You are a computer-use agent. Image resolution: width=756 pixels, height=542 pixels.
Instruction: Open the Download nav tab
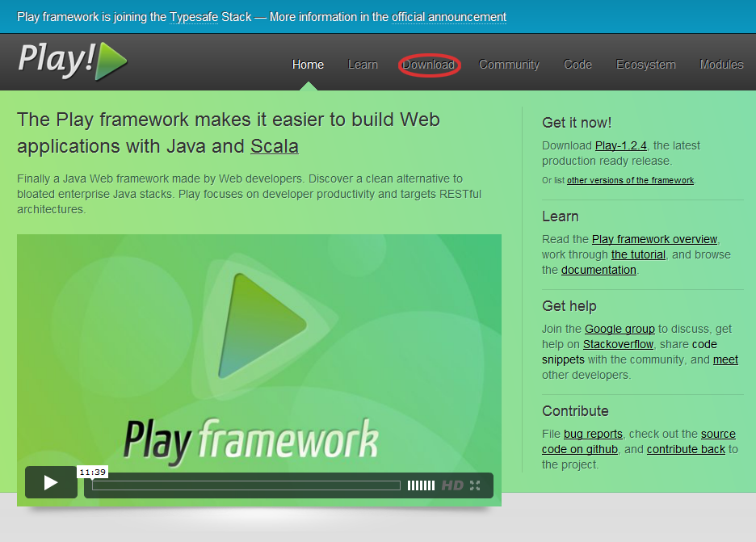click(429, 65)
